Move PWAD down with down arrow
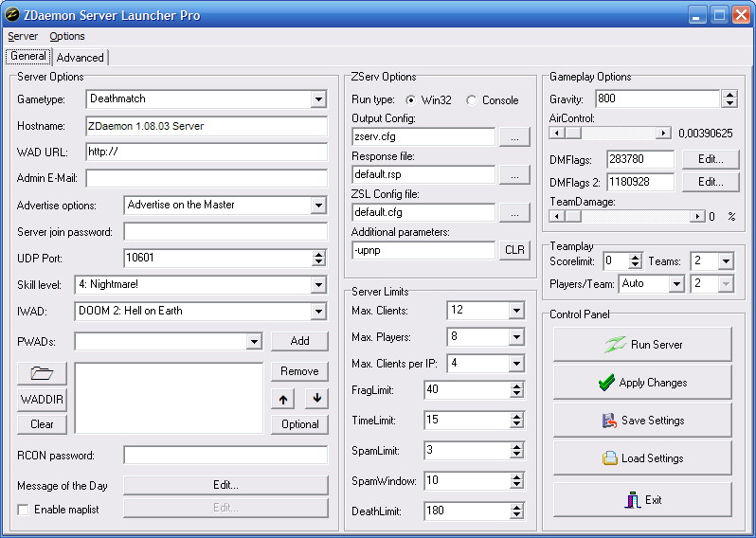 tap(316, 399)
